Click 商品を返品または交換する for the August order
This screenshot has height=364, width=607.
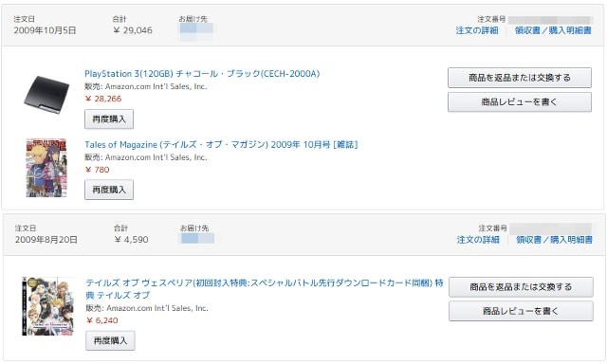pos(521,287)
